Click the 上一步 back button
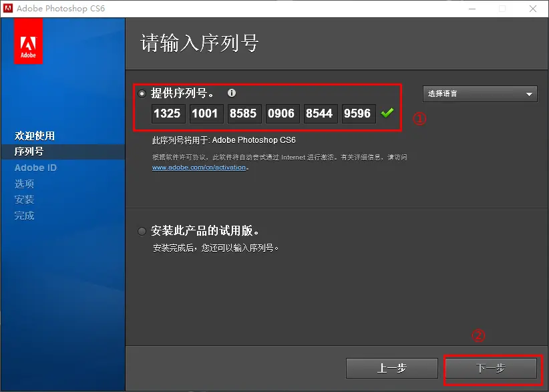 click(392, 368)
